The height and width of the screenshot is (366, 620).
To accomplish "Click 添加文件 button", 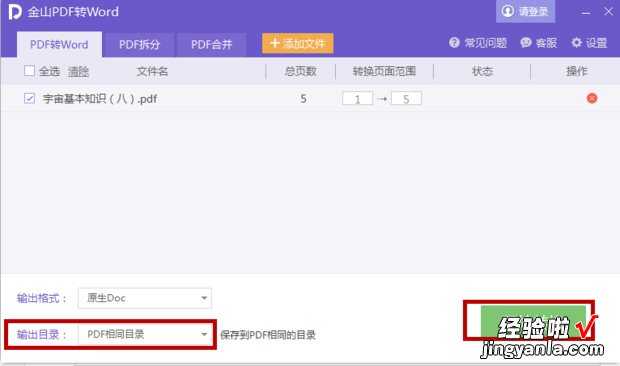I will tap(298, 43).
